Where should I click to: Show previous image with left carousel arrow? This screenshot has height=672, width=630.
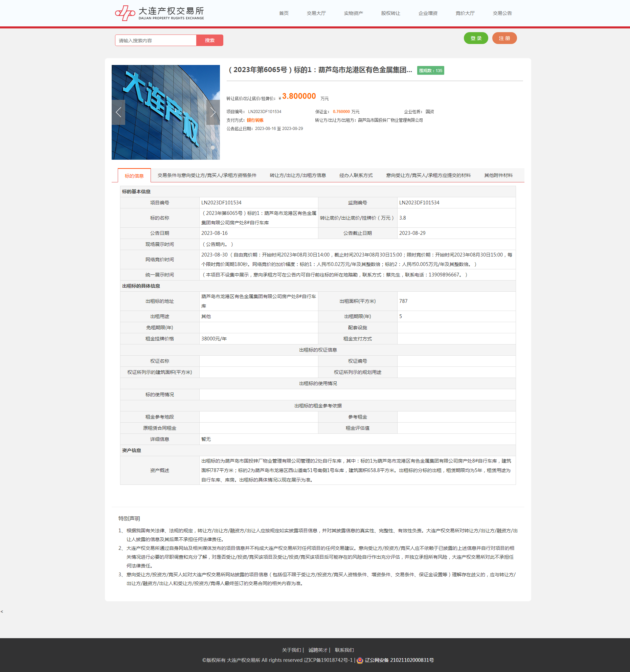(118, 112)
